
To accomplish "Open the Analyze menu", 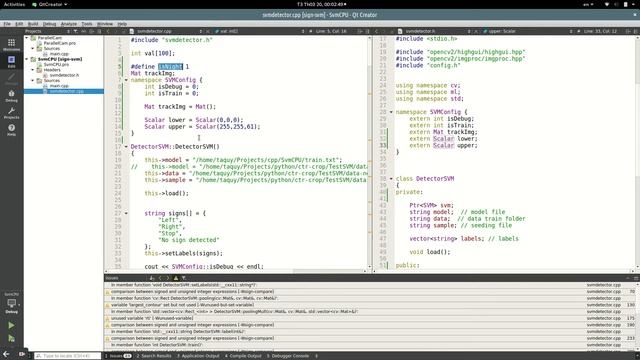I will pos(69,24).
